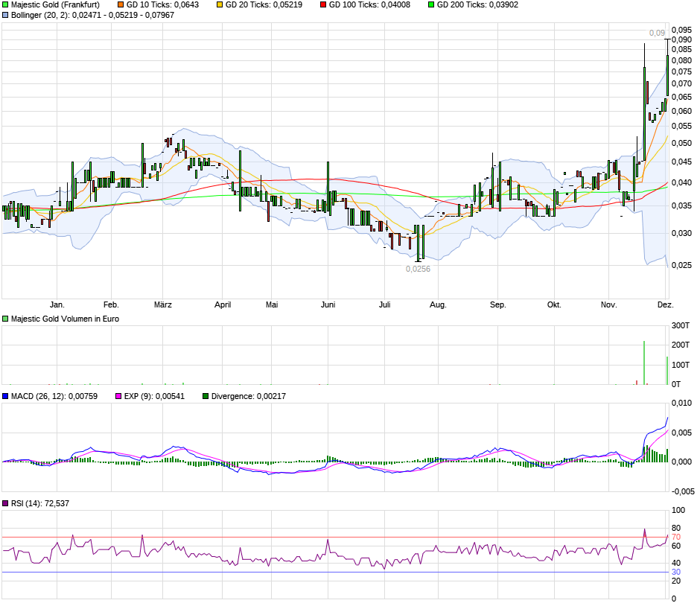Click the orange GD 10 Ticks legend swatch
This screenshot has width=700, height=606.
(121, 5)
